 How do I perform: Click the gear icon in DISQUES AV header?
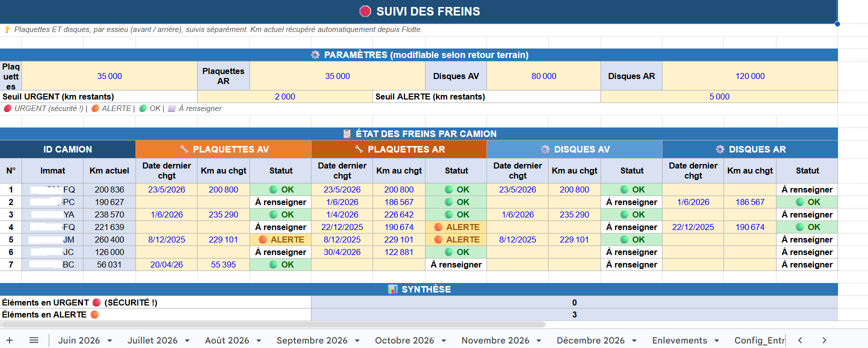545,149
